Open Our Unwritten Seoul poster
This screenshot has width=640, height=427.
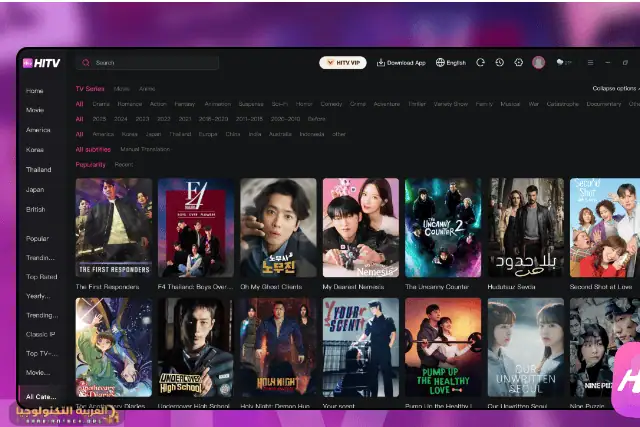pos(526,347)
